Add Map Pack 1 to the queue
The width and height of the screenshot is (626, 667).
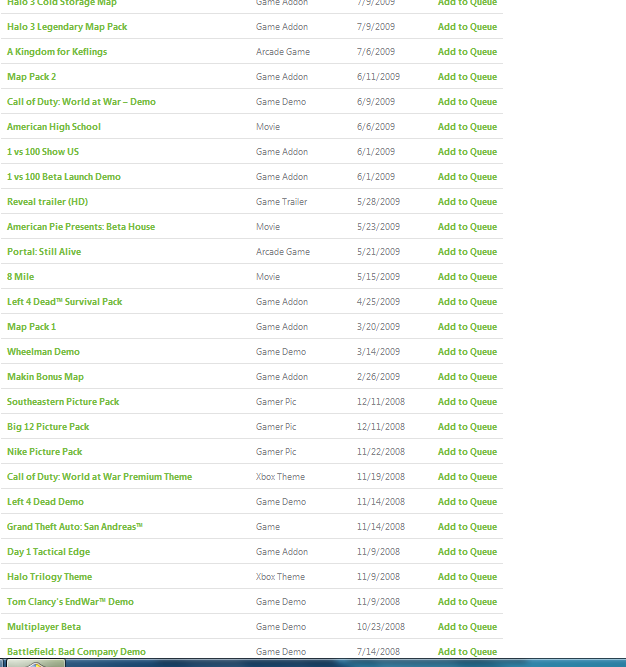click(x=467, y=327)
